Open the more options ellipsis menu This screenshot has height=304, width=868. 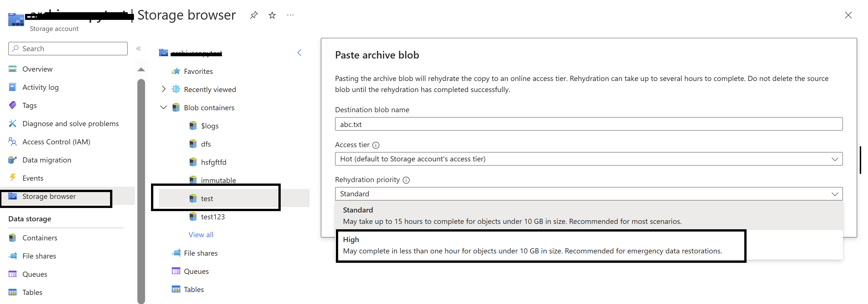point(290,15)
